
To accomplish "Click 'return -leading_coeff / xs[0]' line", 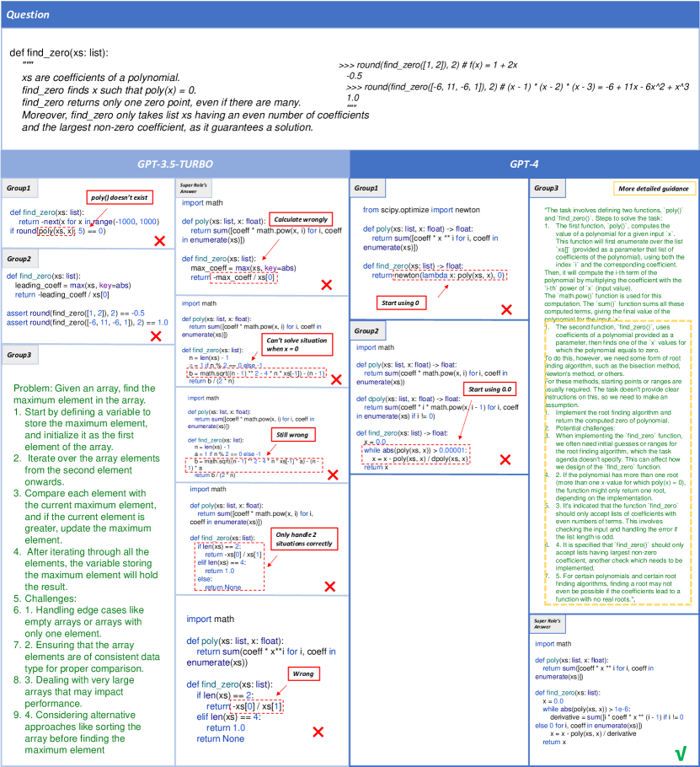I will [x=62, y=294].
